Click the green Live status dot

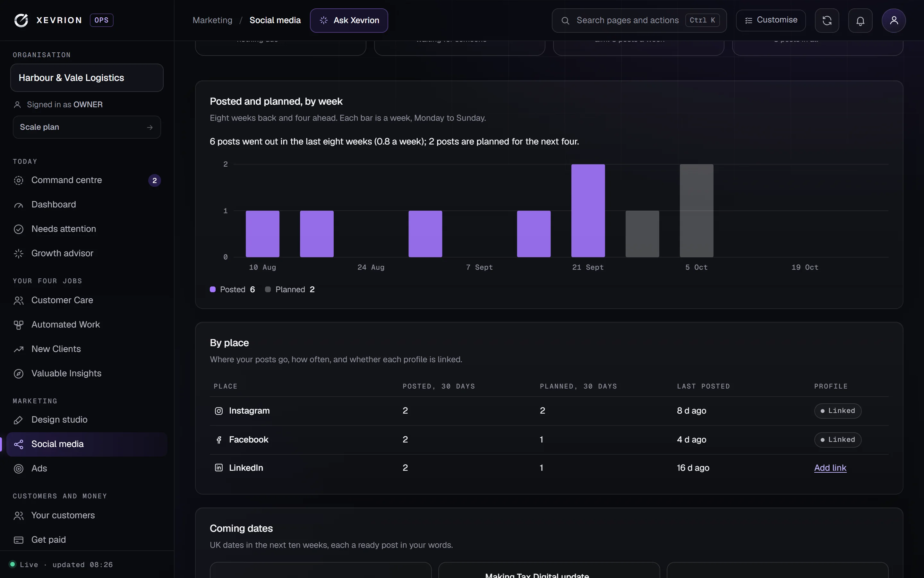[x=12, y=564]
